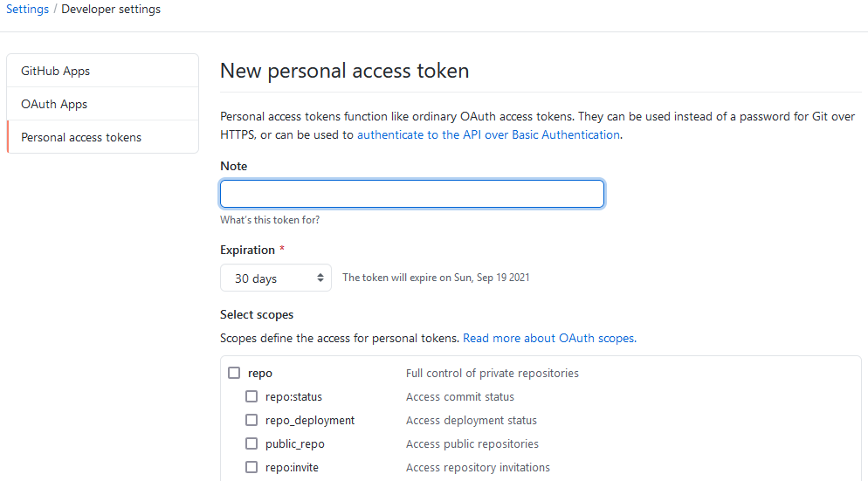Check the repo_deployment scope checkbox
The image size is (868, 481).
(251, 420)
